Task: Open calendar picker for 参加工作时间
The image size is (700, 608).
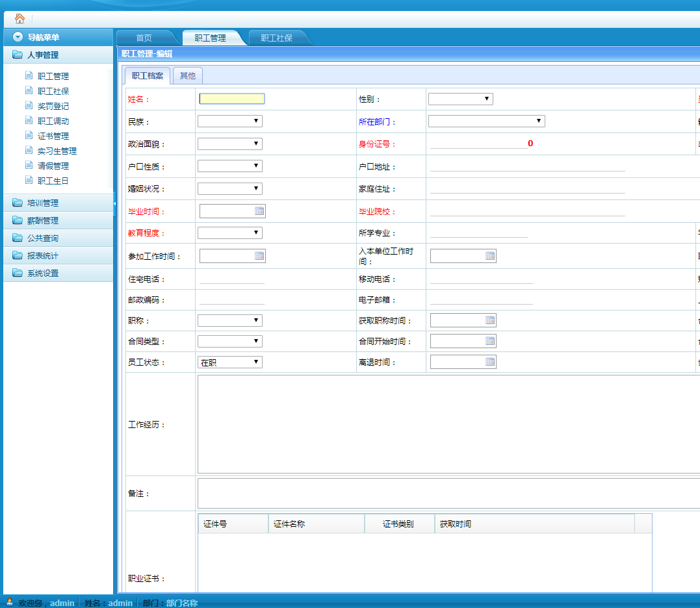Action: (x=259, y=256)
